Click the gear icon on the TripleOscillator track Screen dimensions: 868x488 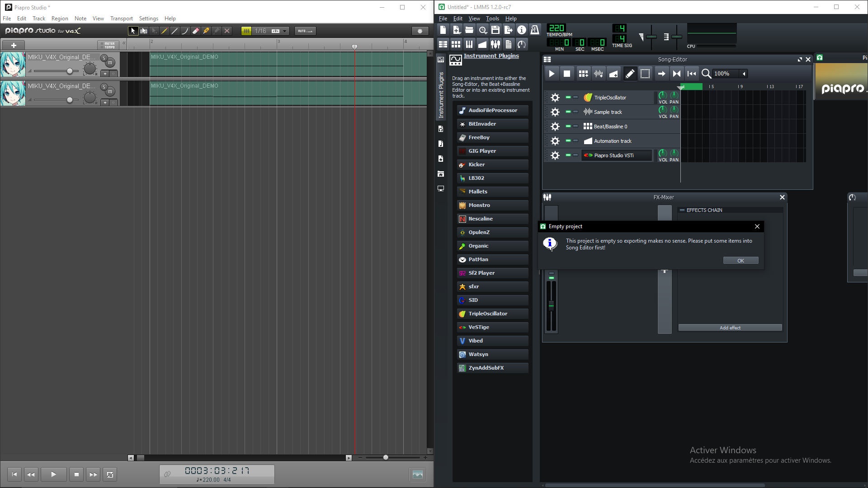(x=554, y=97)
